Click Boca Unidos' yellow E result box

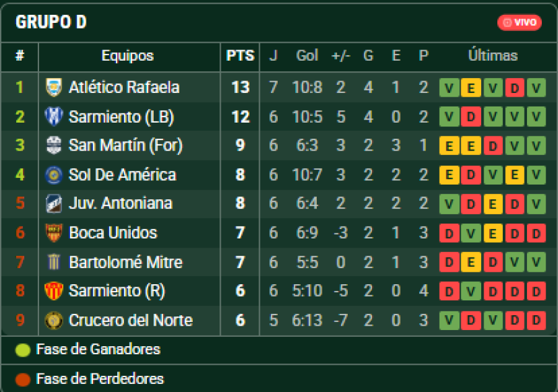(493, 233)
